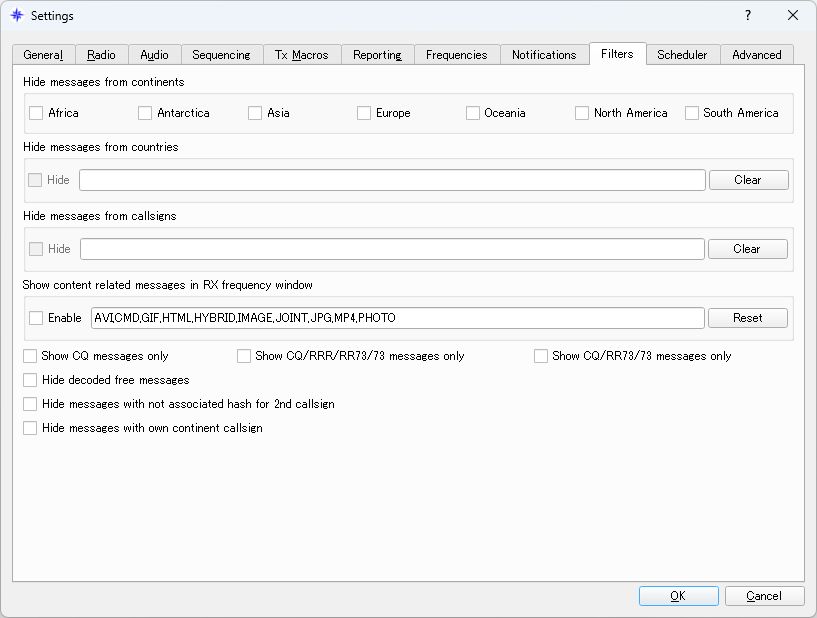Check the Hide box for callsign filtering
The height and width of the screenshot is (618, 817).
point(33,248)
